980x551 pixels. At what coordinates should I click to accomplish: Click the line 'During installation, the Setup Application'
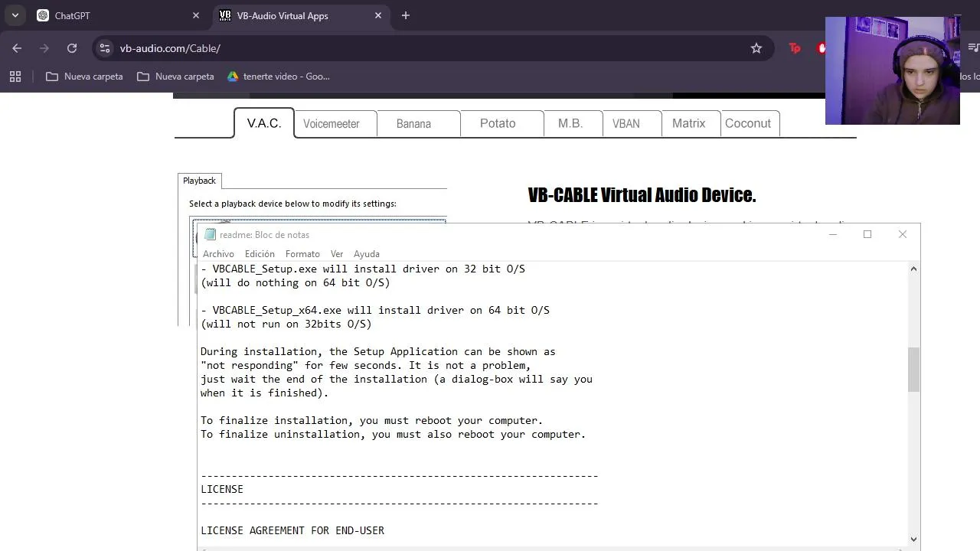(378, 352)
